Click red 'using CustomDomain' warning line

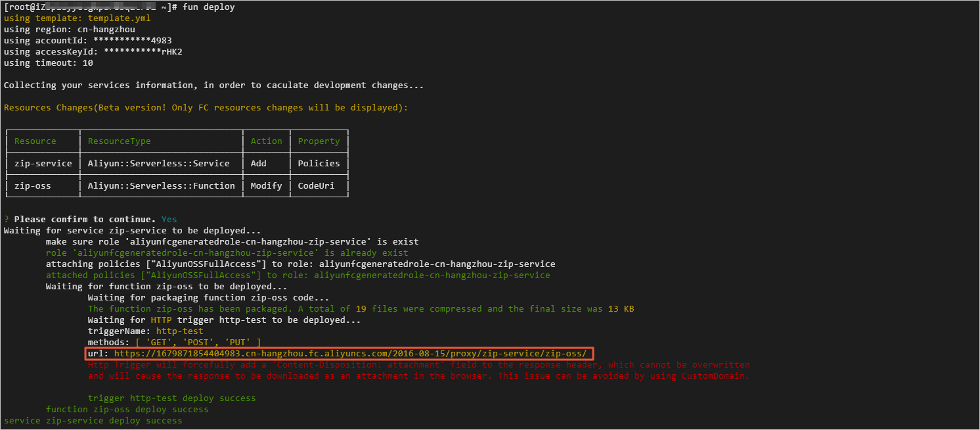point(419,376)
